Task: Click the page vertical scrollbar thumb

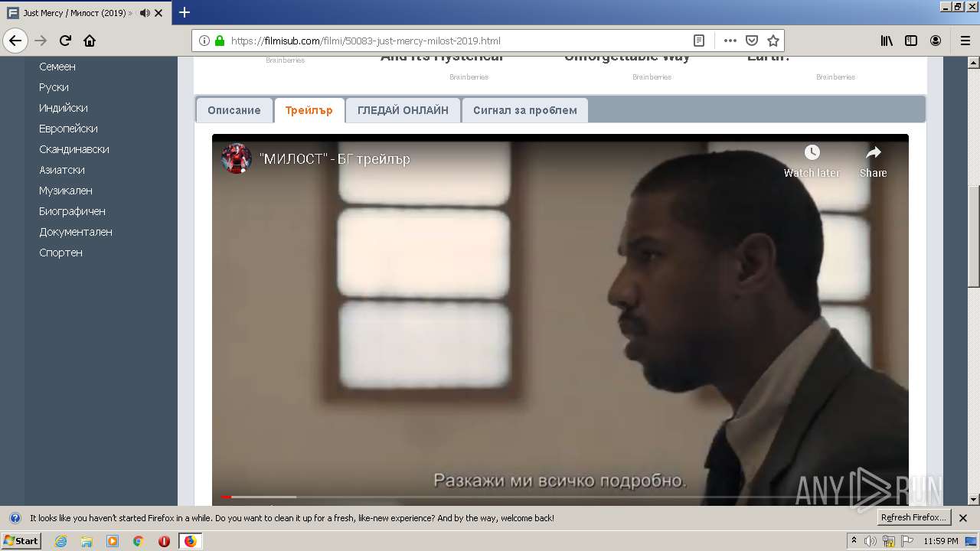Action: [974, 237]
